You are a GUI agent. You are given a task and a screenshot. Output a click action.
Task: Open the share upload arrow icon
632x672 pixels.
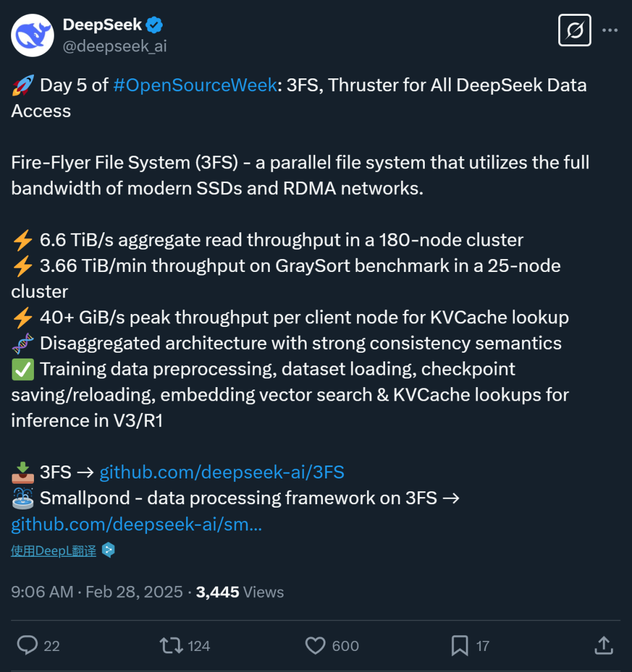click(604, 645)
